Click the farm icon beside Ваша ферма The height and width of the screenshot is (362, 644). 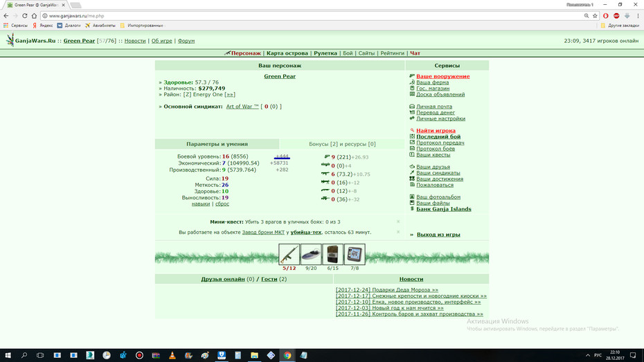click(x=412, y=82)
